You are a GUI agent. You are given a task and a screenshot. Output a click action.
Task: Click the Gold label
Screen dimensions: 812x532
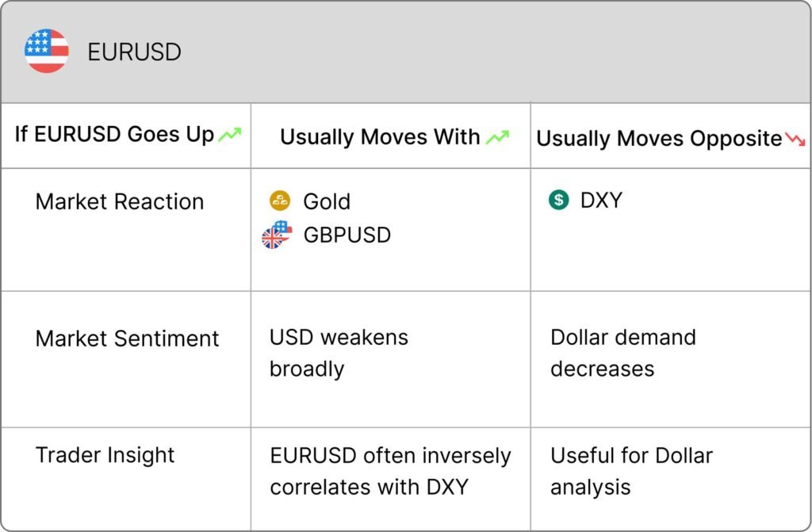point(327,201)
